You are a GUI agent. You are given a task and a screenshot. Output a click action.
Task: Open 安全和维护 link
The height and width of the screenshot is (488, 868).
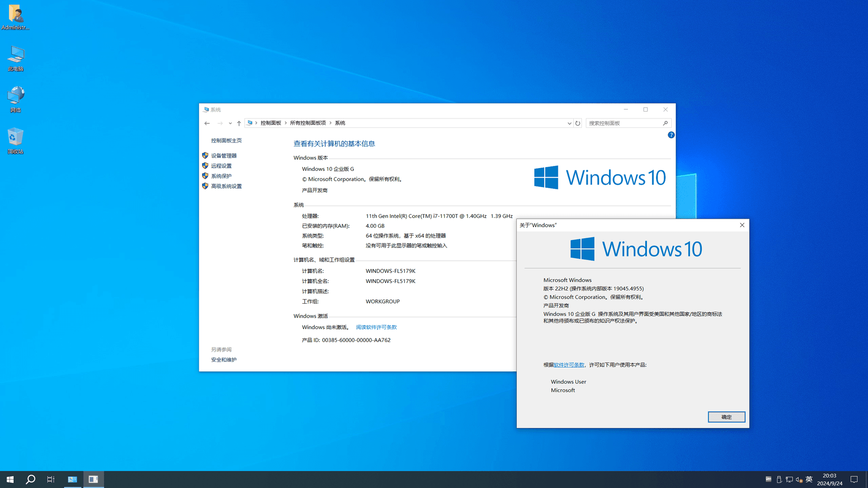[224, 360]
